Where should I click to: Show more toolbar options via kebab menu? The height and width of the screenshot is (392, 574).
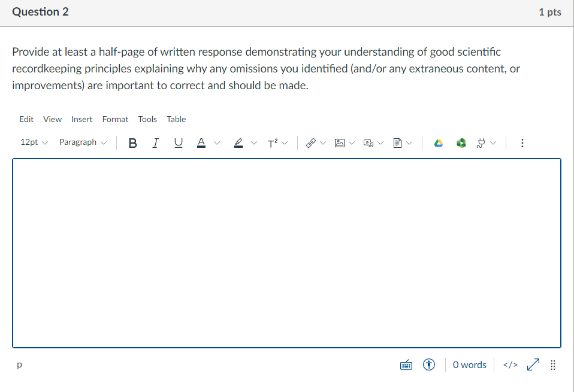(x=522, y=142)
